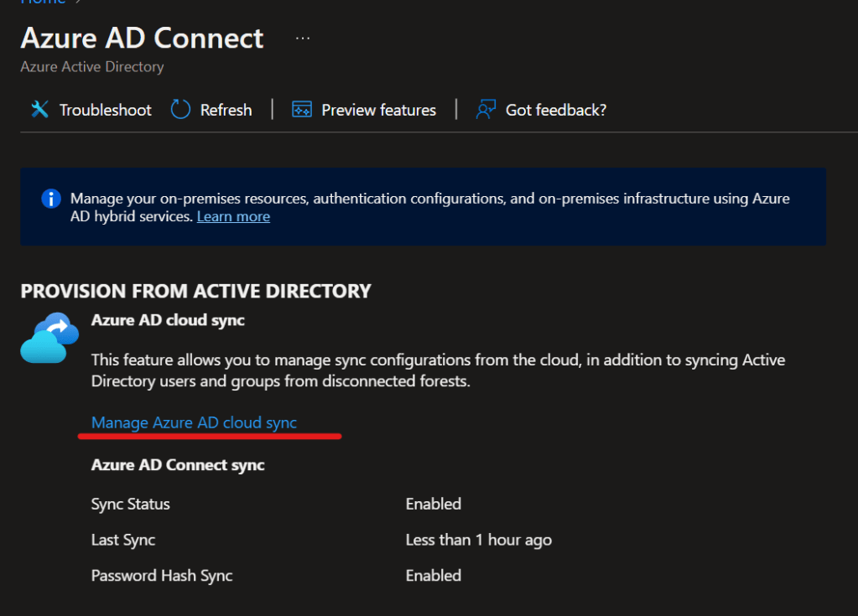Click the wrench icon beside Troubleshoot

pyautogui.click(x=39, y=110)
